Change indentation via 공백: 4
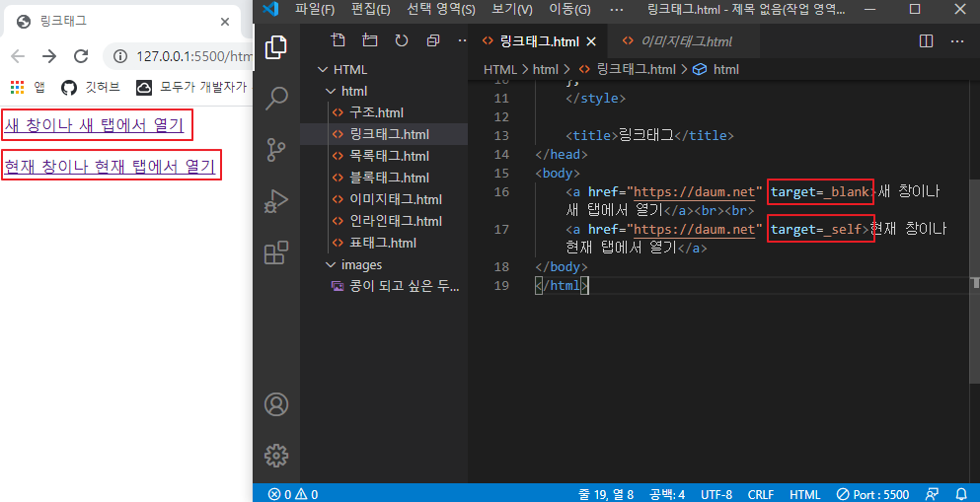 point(667,494)
